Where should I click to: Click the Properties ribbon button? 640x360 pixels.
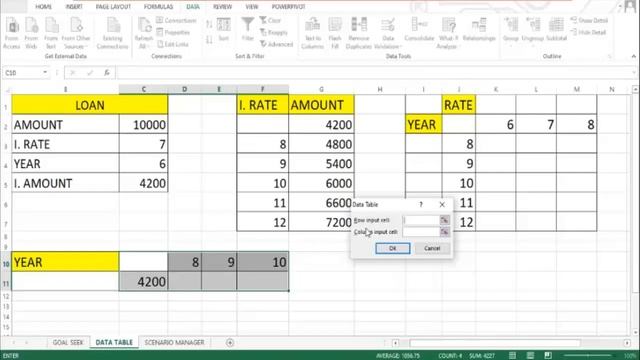pos(174,32)
